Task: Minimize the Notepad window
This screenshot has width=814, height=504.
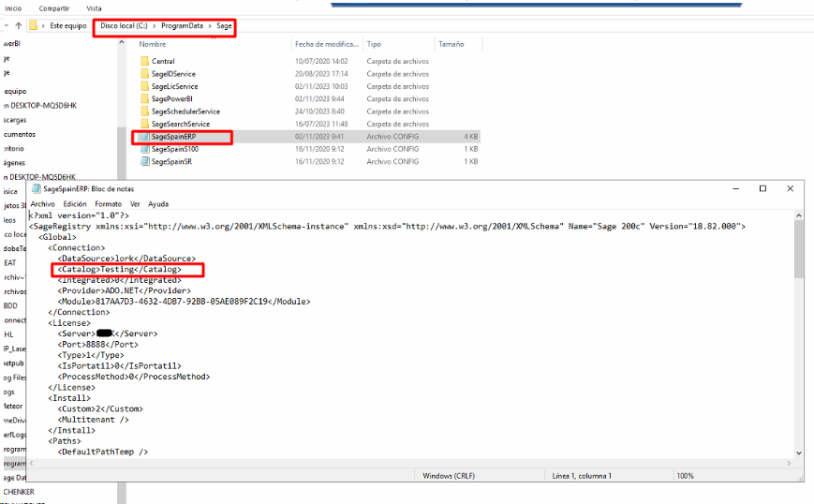Action: click(735, 188)
